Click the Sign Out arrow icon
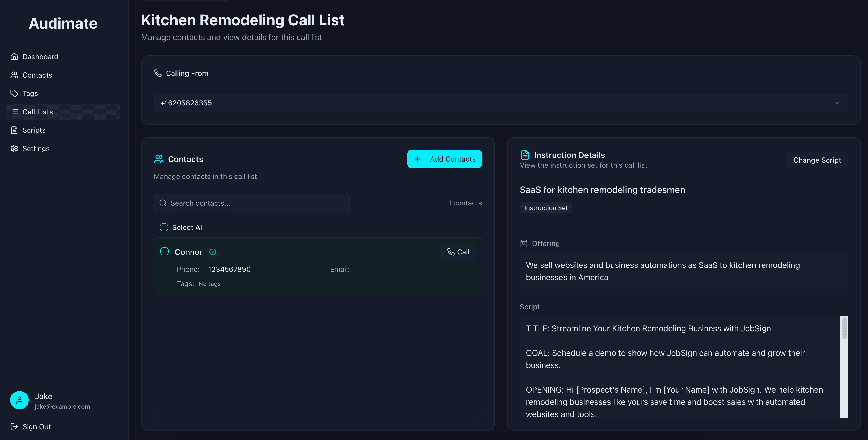868x440 pixels. (14, 426)
